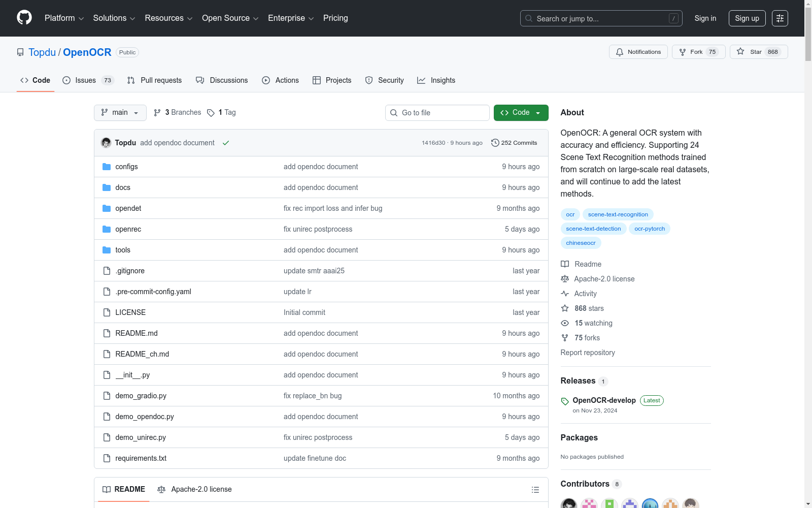Image resolution: width=812 pixels, height=508 pixels.
Task: Open the .gitignore file
Action: pos(130,271)
